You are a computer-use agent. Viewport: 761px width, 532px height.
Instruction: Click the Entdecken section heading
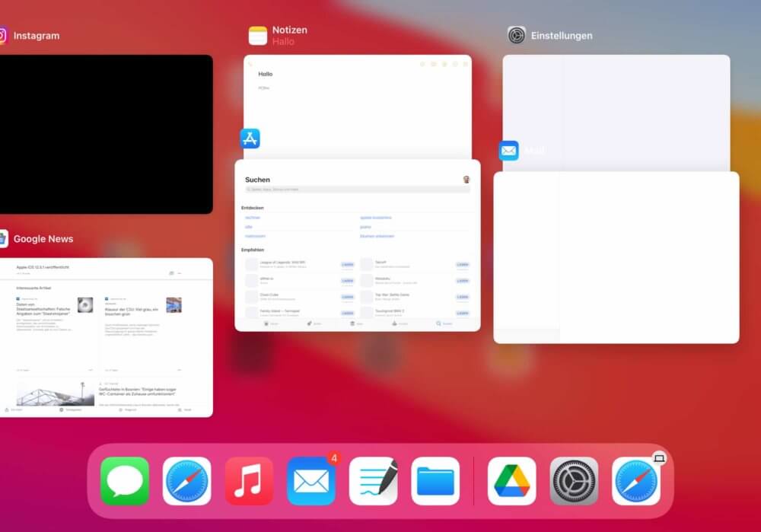(253, 208)
